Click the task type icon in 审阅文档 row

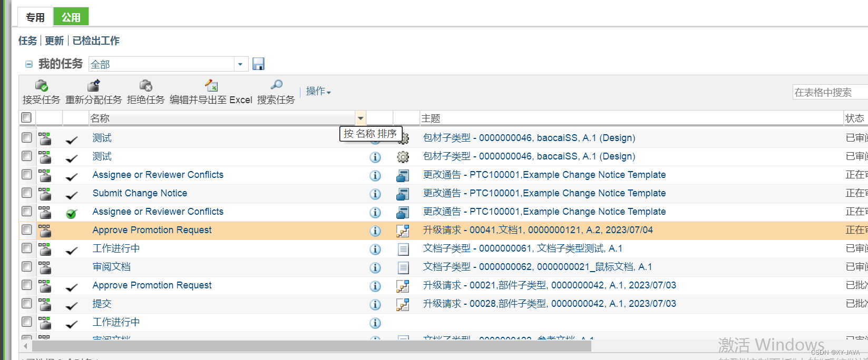45,267
